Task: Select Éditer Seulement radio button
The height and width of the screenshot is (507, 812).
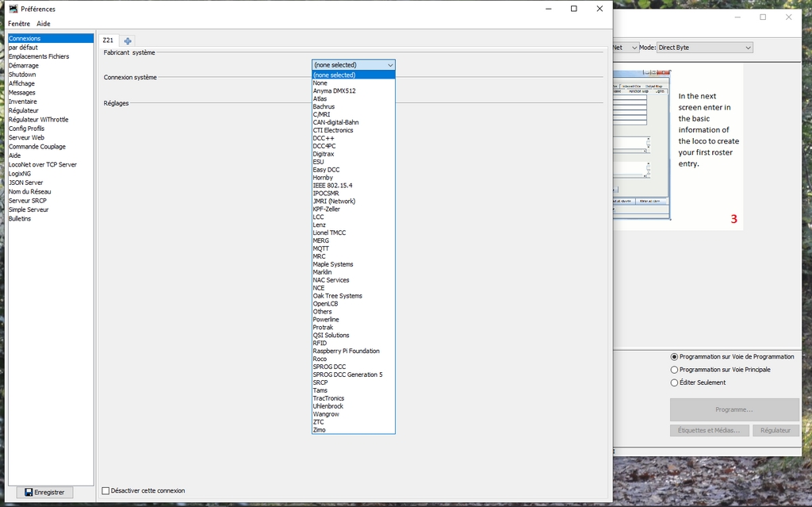Action: pyautogui.click(x=674, y=382)
